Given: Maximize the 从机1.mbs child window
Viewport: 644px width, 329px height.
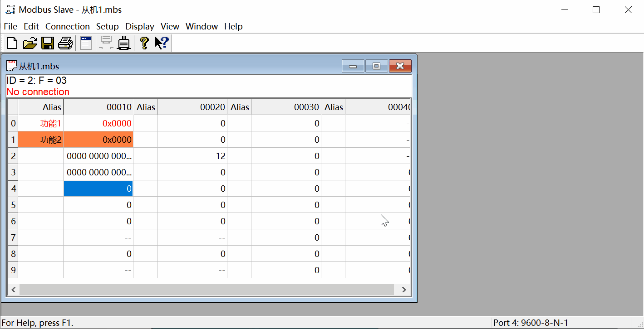Looking at the screenshot, I should (x=376, y=66).
